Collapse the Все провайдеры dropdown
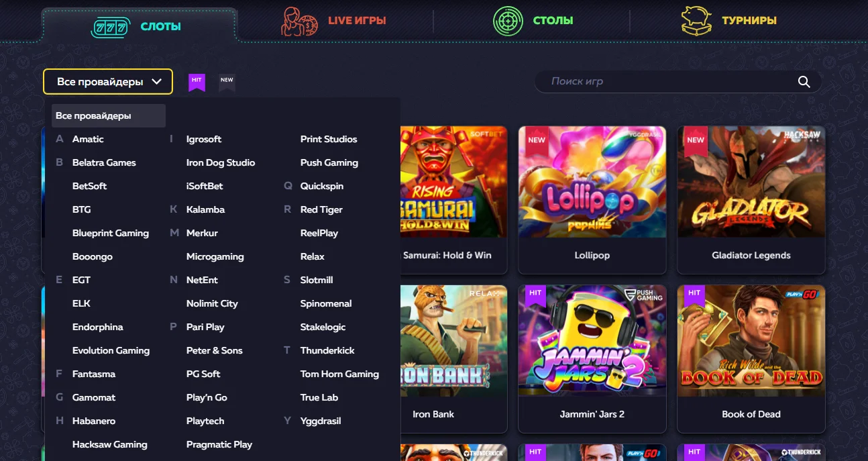Screen dimensions: 868x461 click(108, 82)
